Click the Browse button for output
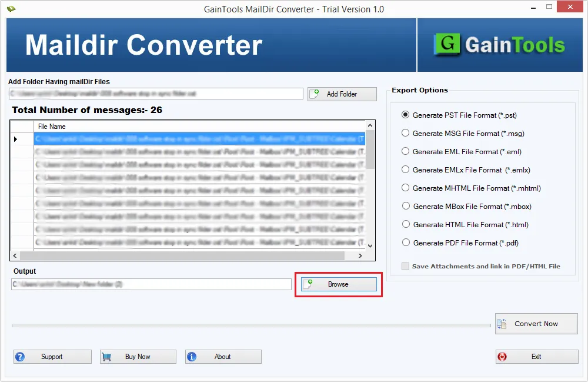Screen dimensions: 588x382 click(339, 284)
